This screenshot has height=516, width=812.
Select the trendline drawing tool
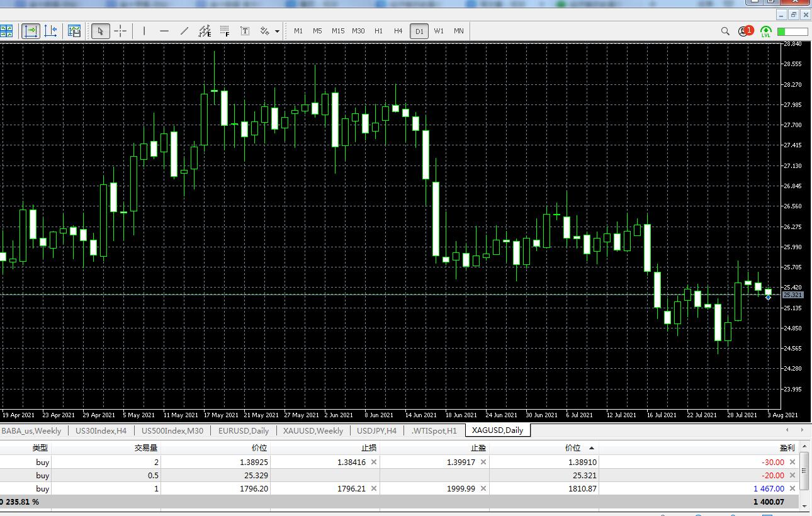click(x=184, y=31)
